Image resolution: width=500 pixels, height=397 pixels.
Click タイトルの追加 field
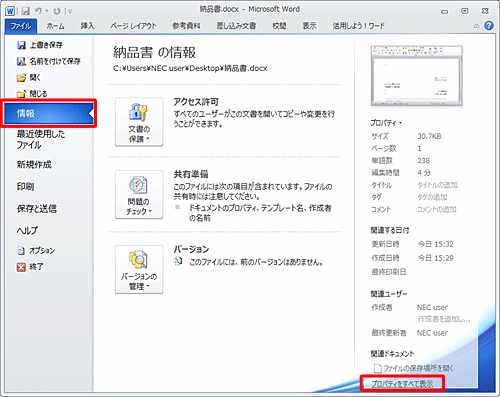(x=437, y=185)
